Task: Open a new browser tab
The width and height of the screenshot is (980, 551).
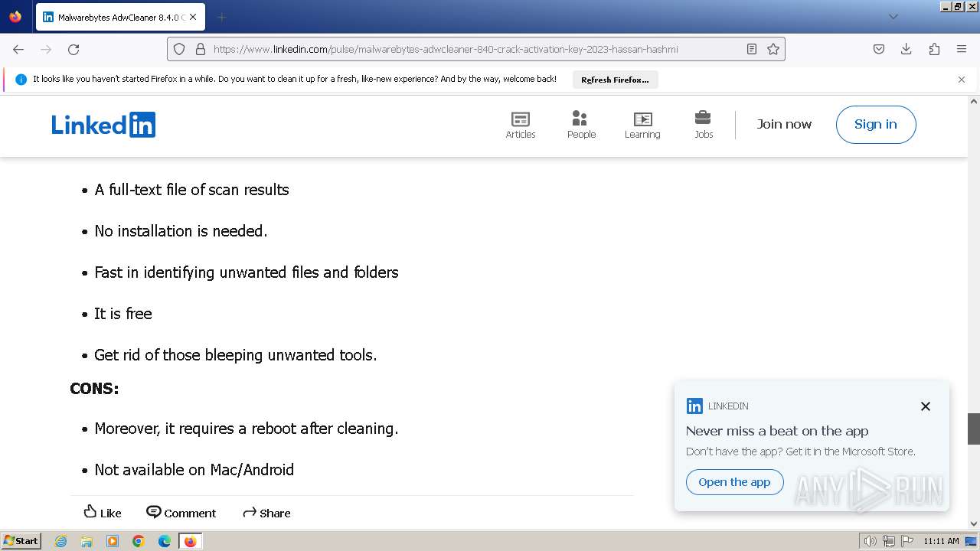Action: coord(221,17)
